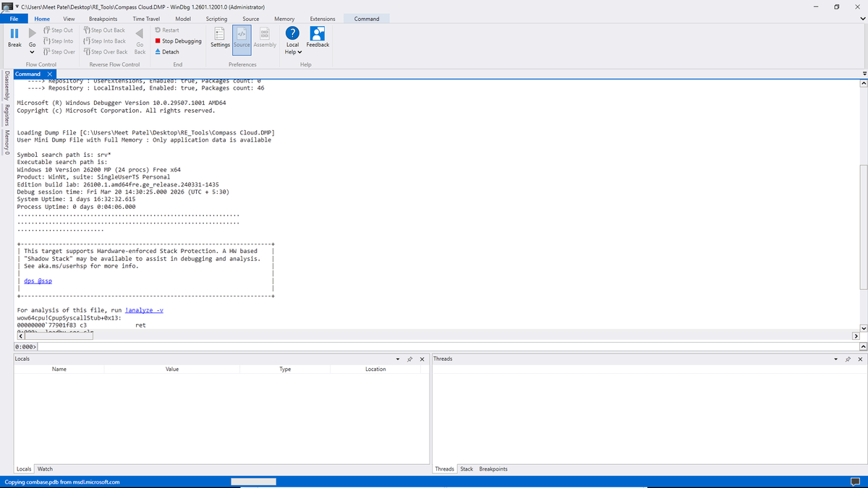
Task: Open the Go dropdown arrow
Action: pos(32,52)
